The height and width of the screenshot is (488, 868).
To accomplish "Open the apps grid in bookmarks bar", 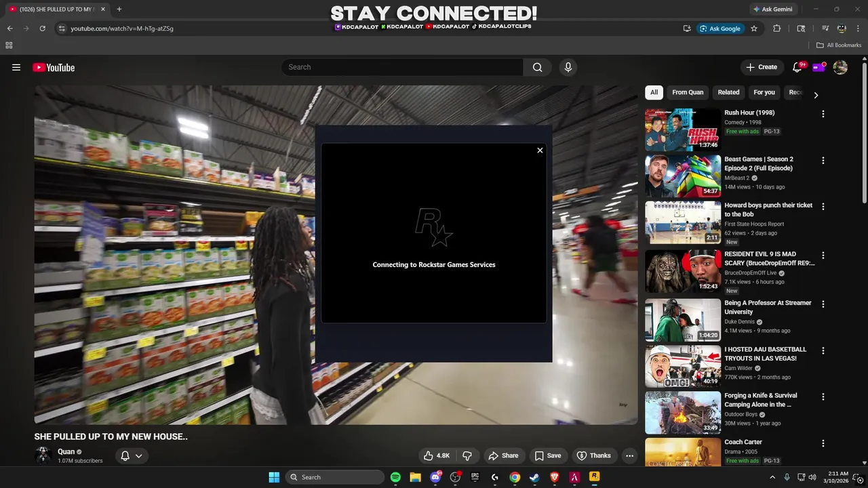I will coord(9,45).
